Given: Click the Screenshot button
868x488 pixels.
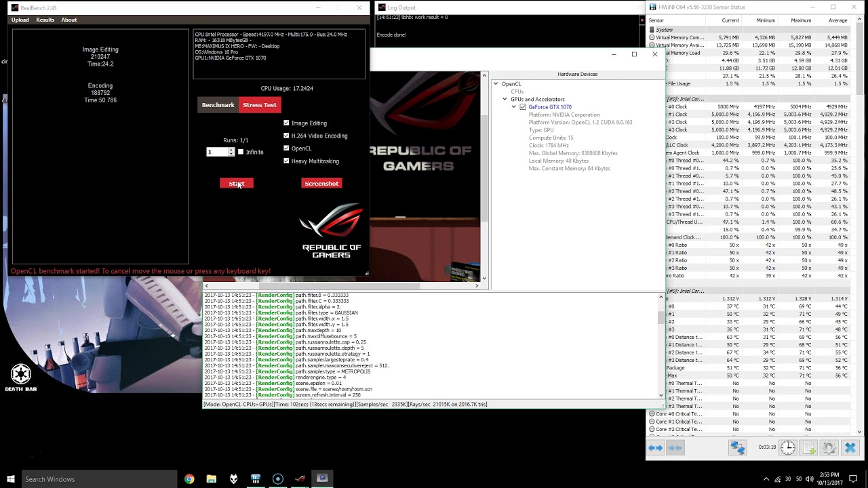Looking at the screenshot, I should pyautogui.click(x=321, y=184).
